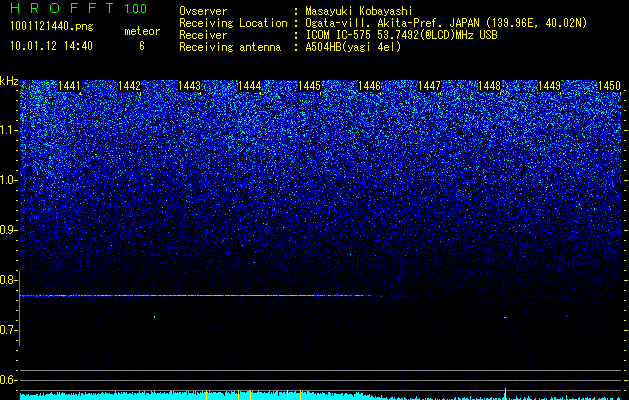
Task: Click the date stamp 10.01.12 14:40
Action: click(x=51, y=46)
